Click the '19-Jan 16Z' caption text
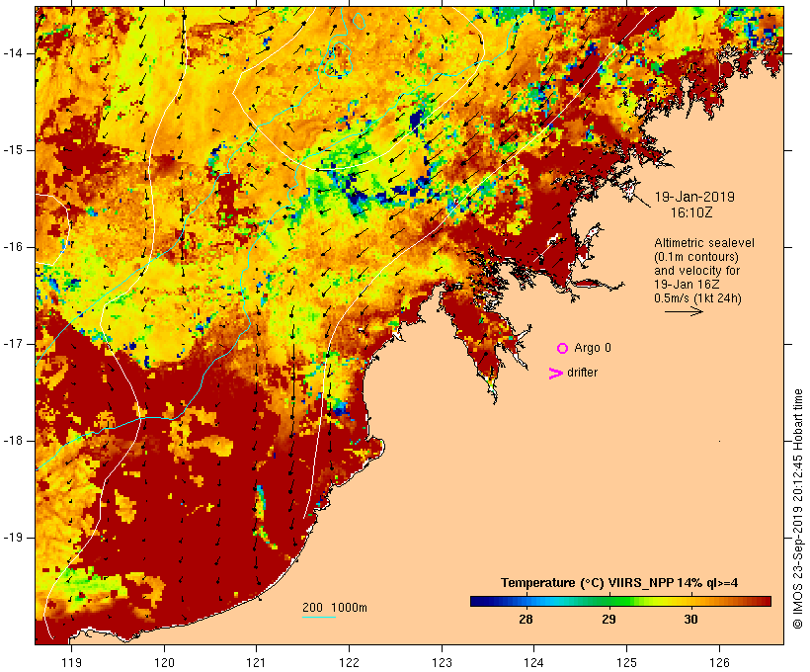This screenshot has height=672, width=810. (x=687, y=285)
